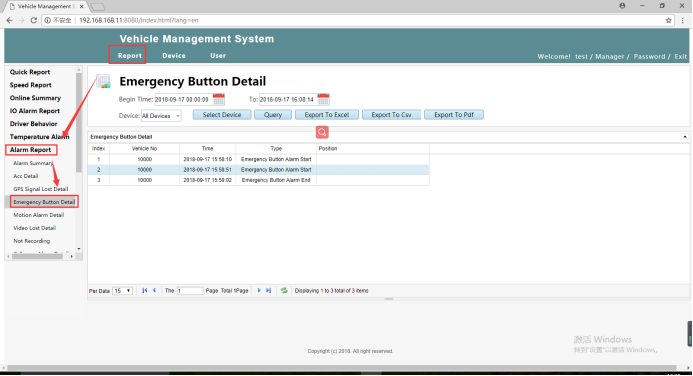Select row 2 Emergency Button Alarm Start

(259, 170)
